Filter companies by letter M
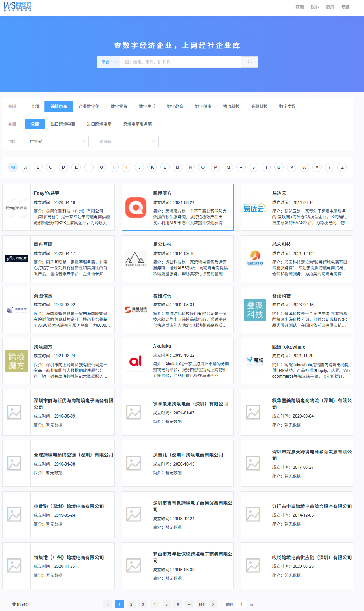The width and height of the screenshot is (364, 611). 178,167
